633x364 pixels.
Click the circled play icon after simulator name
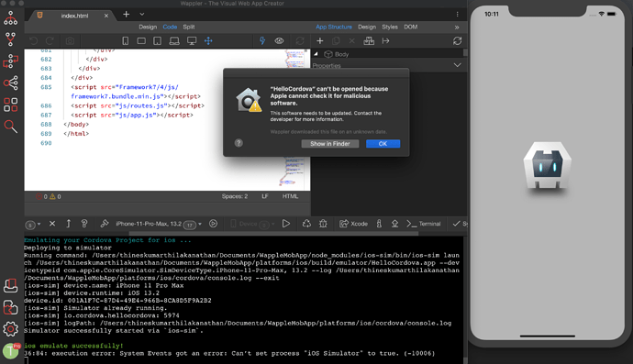coord(213,224)
